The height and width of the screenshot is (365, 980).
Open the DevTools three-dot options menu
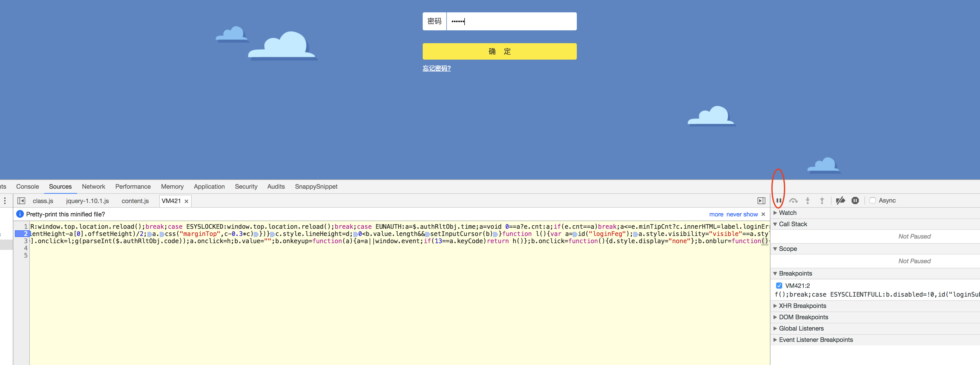tap(5, 200)
